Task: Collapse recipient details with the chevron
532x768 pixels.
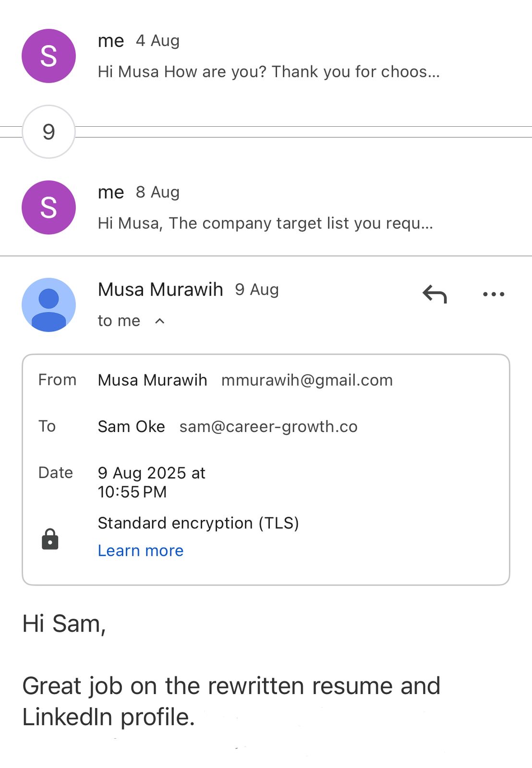Action: coord(160,321)
